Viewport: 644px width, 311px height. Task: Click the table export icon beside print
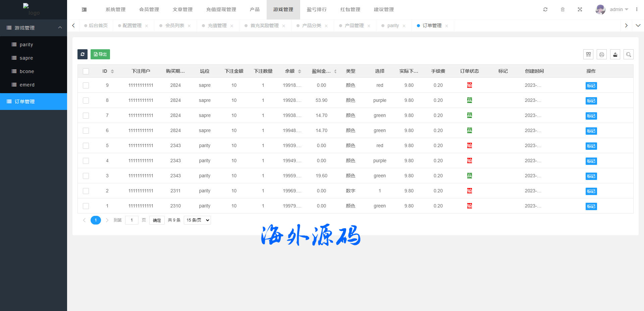click(615, 54)
